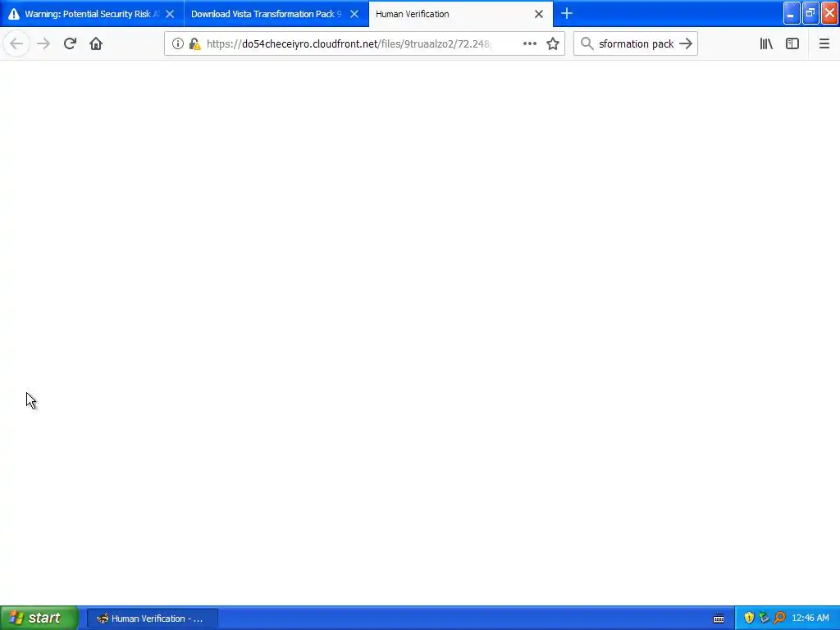Image resolution: width=840 pixels, height=630 pixels.
Task: Restore down the Firefox window
Action: click(810, 13)
